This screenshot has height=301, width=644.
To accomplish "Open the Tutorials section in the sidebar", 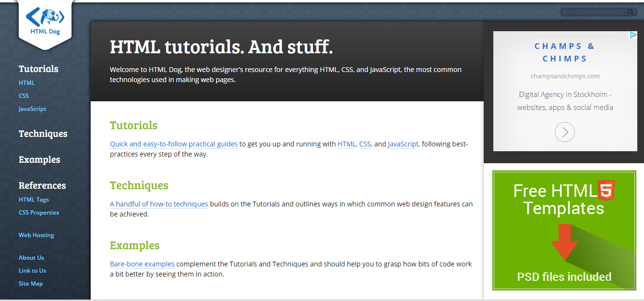I will tap(38, 69).
